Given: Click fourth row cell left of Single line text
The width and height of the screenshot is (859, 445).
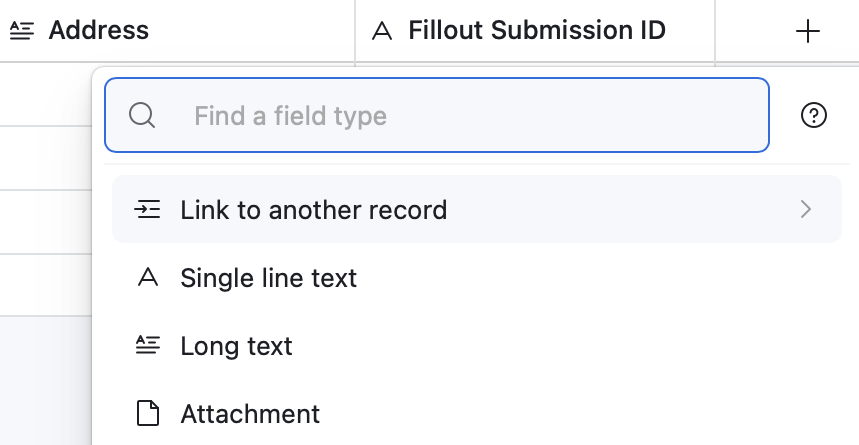Looking at the screenshot, I should [x=45, y=284].
